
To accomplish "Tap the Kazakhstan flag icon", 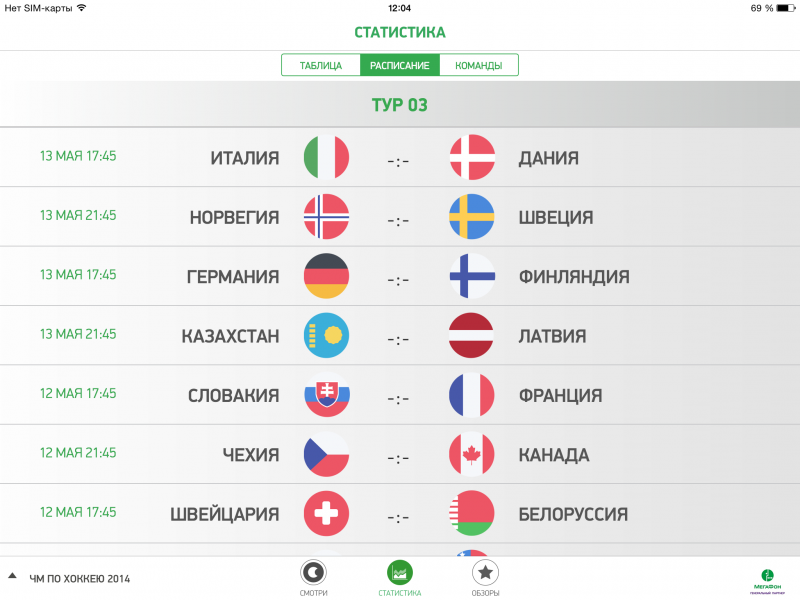I will 326,336.
